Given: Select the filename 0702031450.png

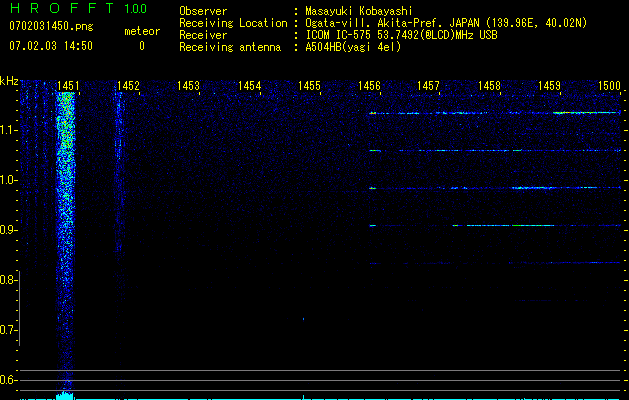Looking at the screenshot, I should coord(51,26).
